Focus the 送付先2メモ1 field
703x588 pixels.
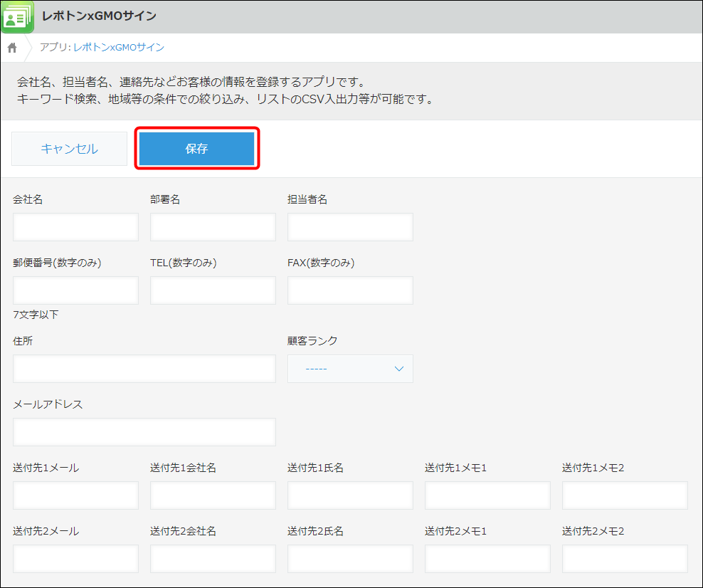(x=487, y=559)
